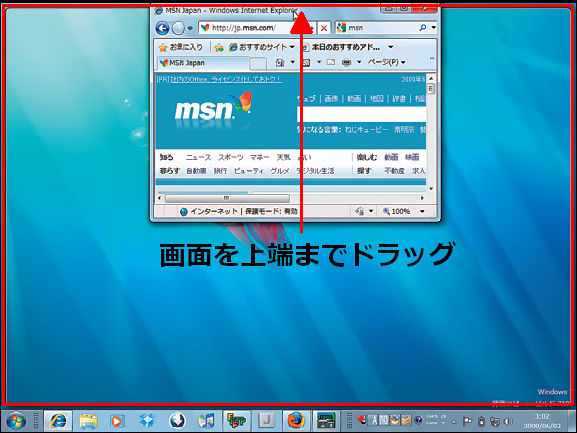Open the 不動産 link
Image resolution: width=577 pixels, height=433 pixels.
(x=394, y=171)
